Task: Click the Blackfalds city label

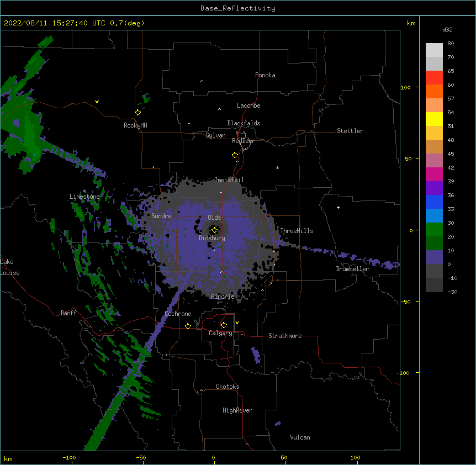Action: coord(244,123)
